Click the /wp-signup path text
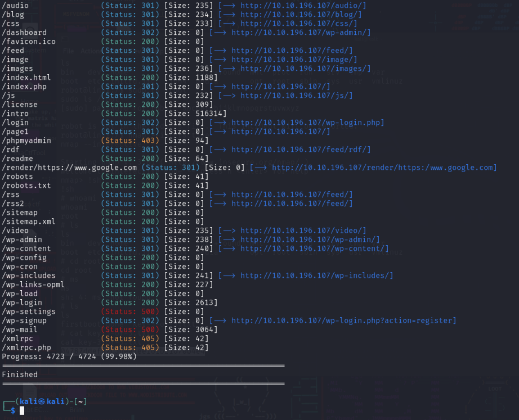Viewport: 519px width, 420px height. pyautogui.click(x=24, y=320)
